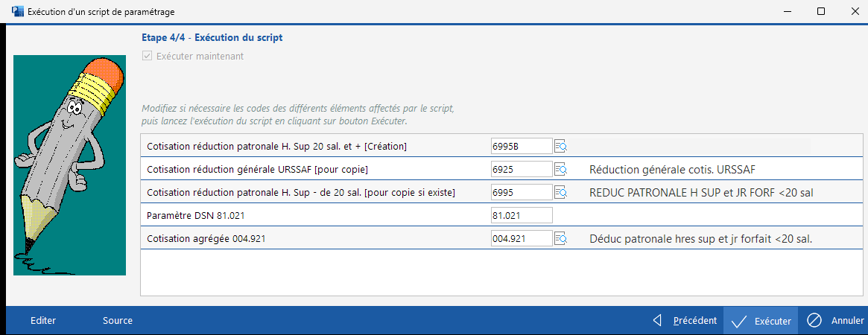Click the Paramètre DSN 81.021 field
The height and width of the screenshot is (335, 868).
pos(521,215)
